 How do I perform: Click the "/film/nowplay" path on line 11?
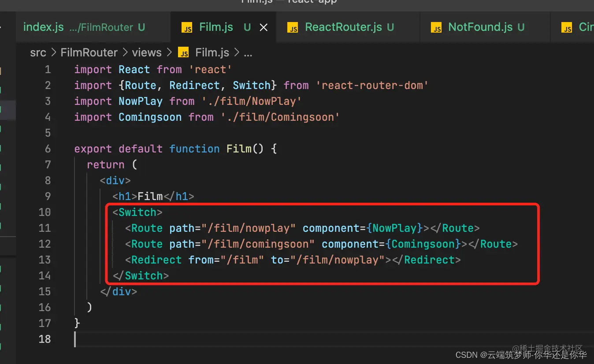click(x=249, y=228)
